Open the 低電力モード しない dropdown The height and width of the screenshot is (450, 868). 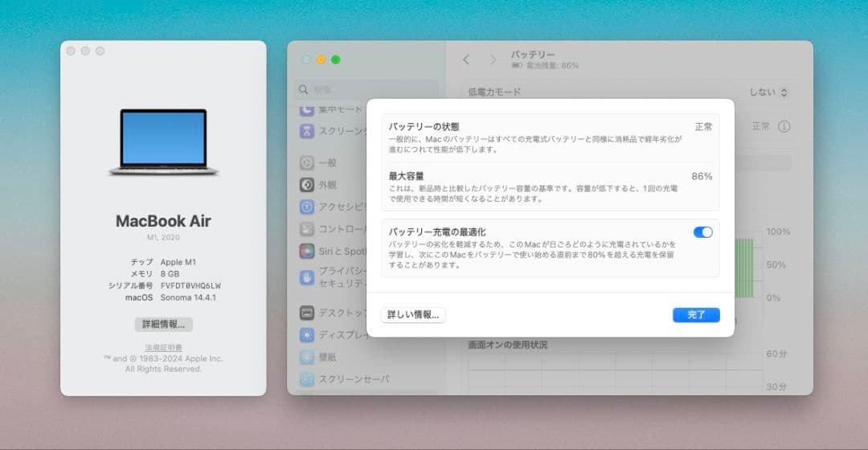[x=768, y=92]
